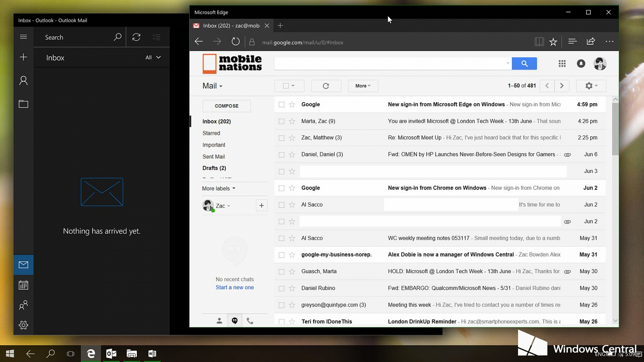Open Gmail settings gear dropdown
Screen dimensions: 644x362
point(591,86)
